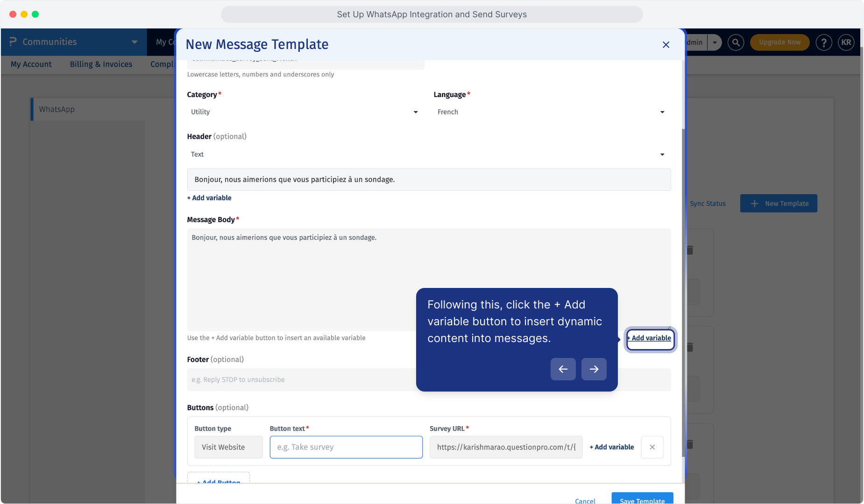The width and height of the screenshot is (864, 504).
Task: Click the admin dropdown arrow in top bar
Action: pyautogui.click(x=715, y=42)
